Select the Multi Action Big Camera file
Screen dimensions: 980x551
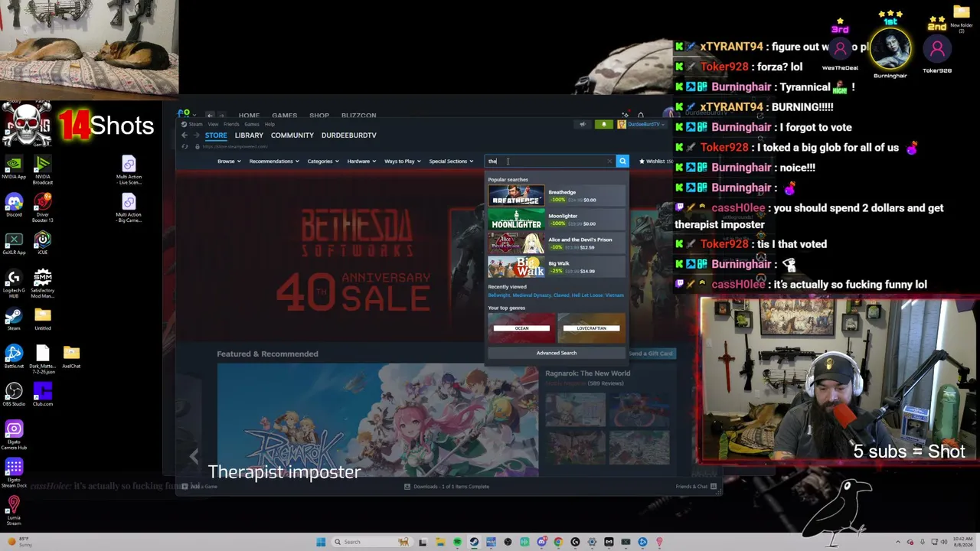pyautogui.click(x=129, y=209)
